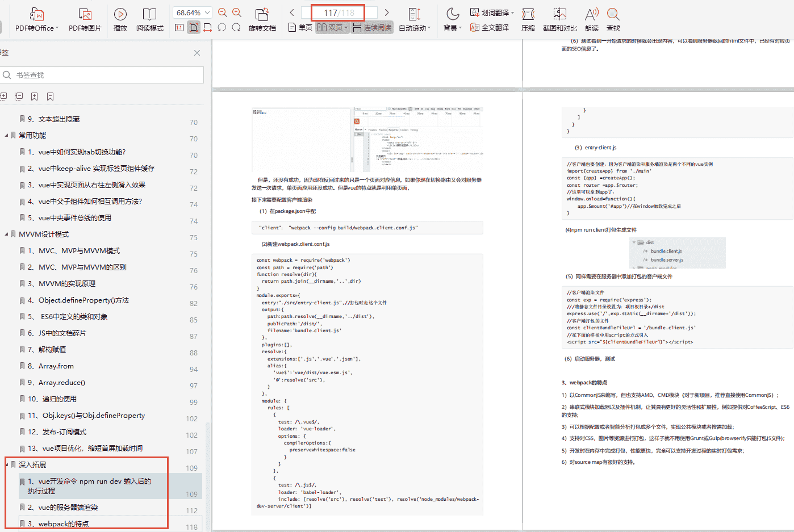This screenshot has height=532, width=794.
Task: Switch to 单页 single page view
Action: [x=300, y=27]
